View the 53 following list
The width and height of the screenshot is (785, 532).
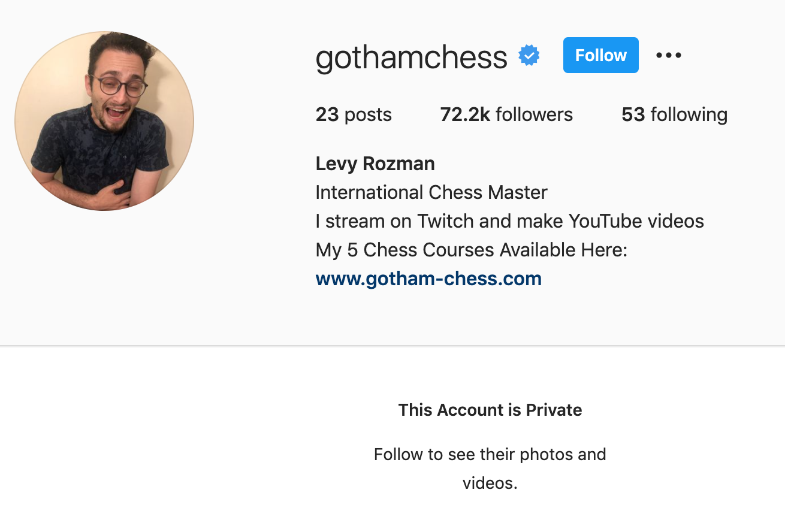tap(674, 114)
